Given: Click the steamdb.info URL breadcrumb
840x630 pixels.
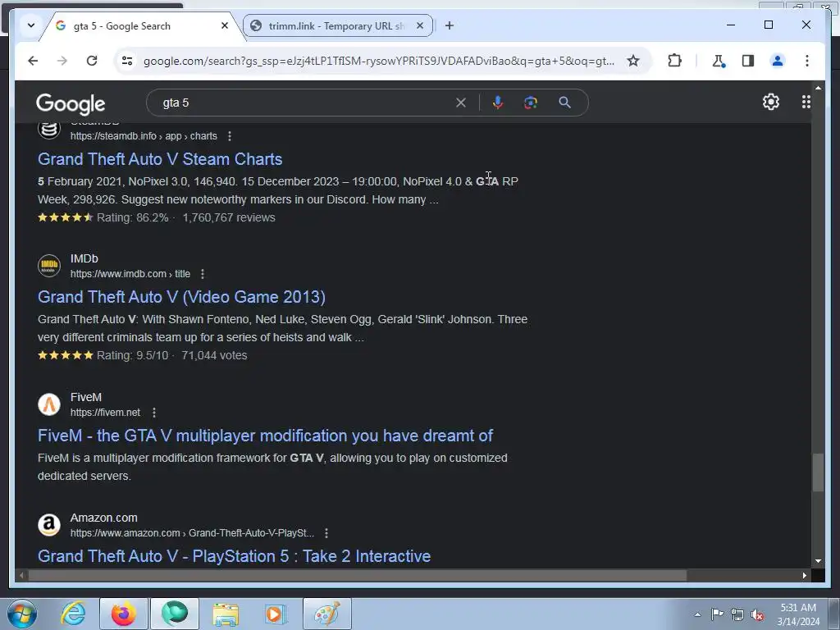Looking at the screenshot, I should [144, 136].
